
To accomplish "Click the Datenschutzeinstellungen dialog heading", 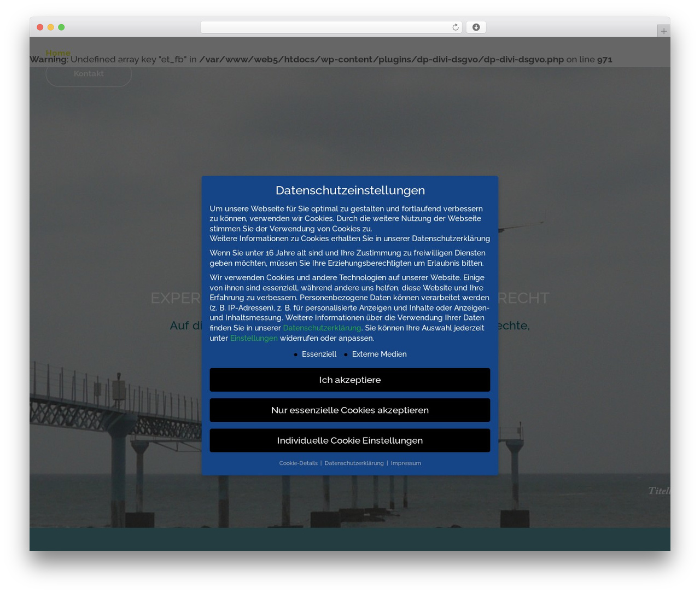I will (350, 190).
